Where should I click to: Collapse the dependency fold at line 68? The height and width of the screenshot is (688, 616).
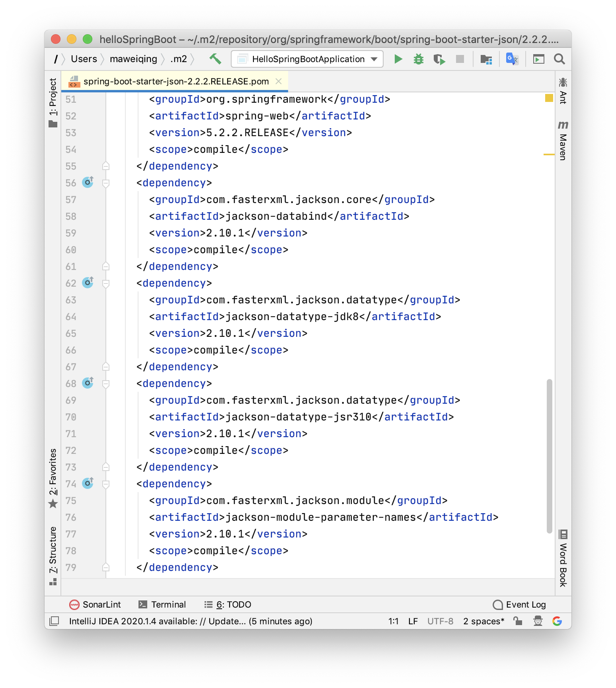click(106, 384)
